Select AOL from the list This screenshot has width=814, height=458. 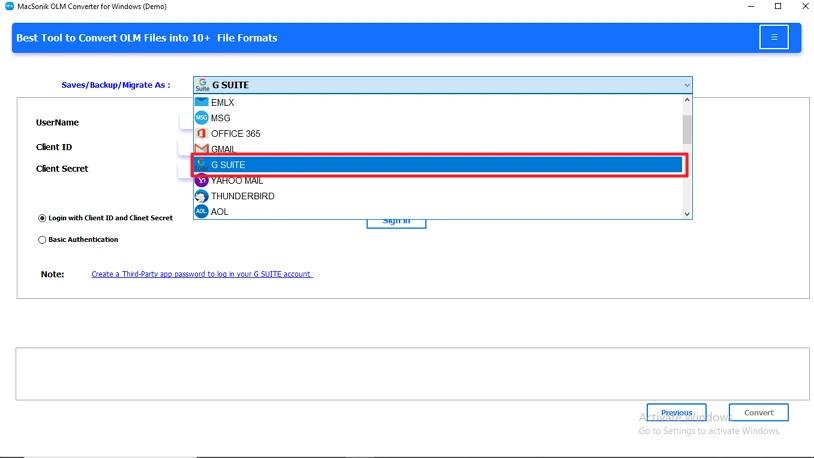pos(438,211)
